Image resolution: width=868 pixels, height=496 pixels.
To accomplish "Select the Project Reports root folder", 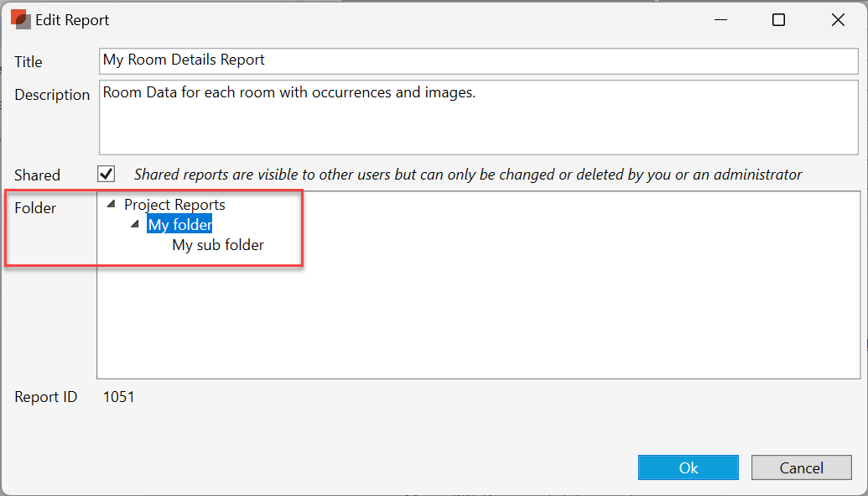I will pos(174,205).
